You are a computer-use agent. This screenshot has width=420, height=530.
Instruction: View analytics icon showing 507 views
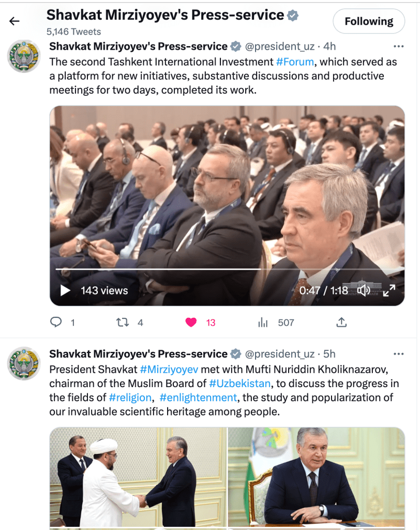click(263, 322)
